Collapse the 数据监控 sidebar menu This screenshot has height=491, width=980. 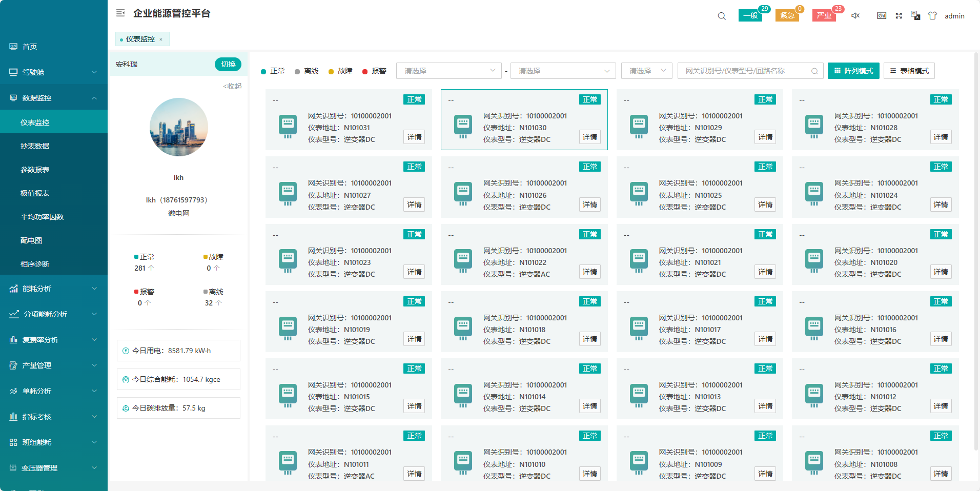pyautogui.click(x=53, y=98)
